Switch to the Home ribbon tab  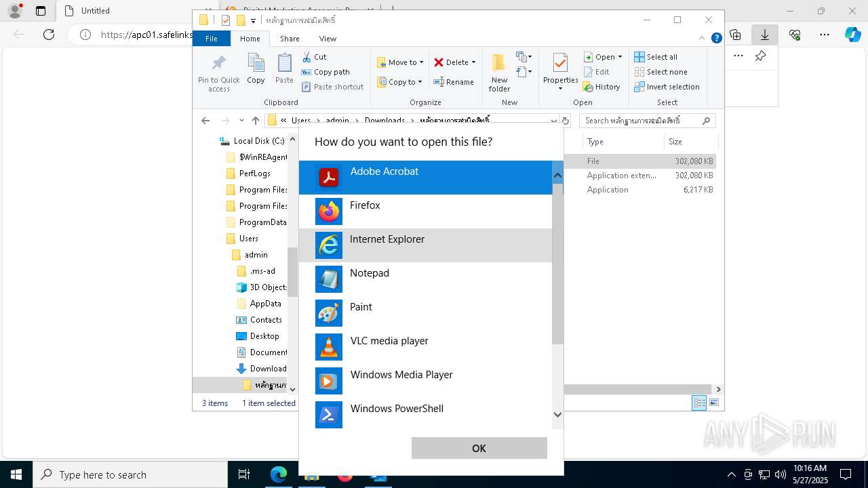[x=250, y=39]
